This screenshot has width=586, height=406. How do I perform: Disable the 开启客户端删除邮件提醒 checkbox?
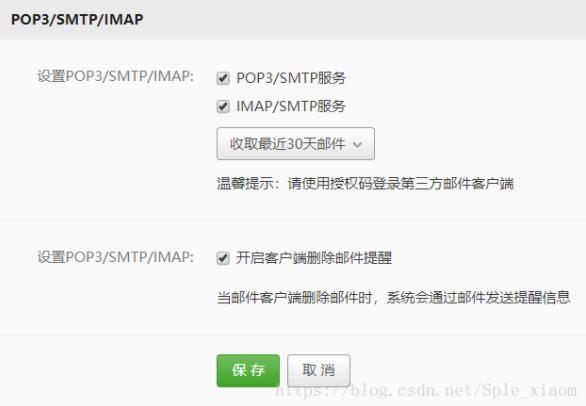point(223,258)
